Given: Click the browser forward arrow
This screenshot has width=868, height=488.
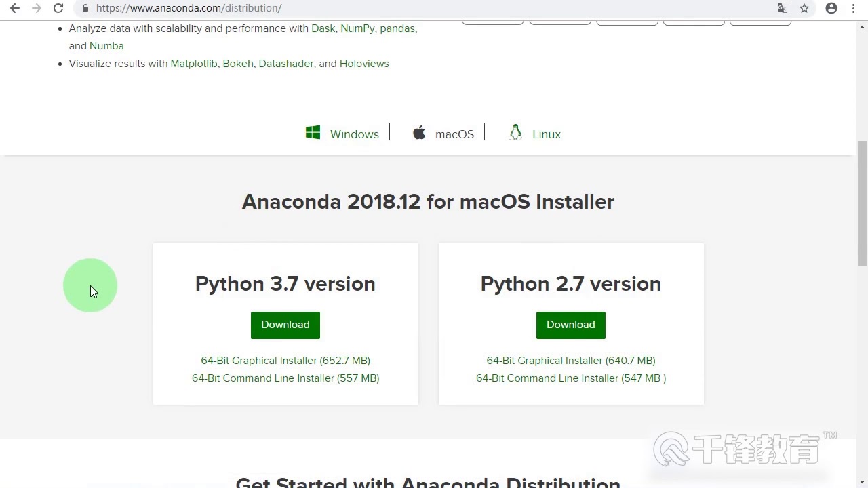Looking at the screenshot, I should tap(37, 8).
